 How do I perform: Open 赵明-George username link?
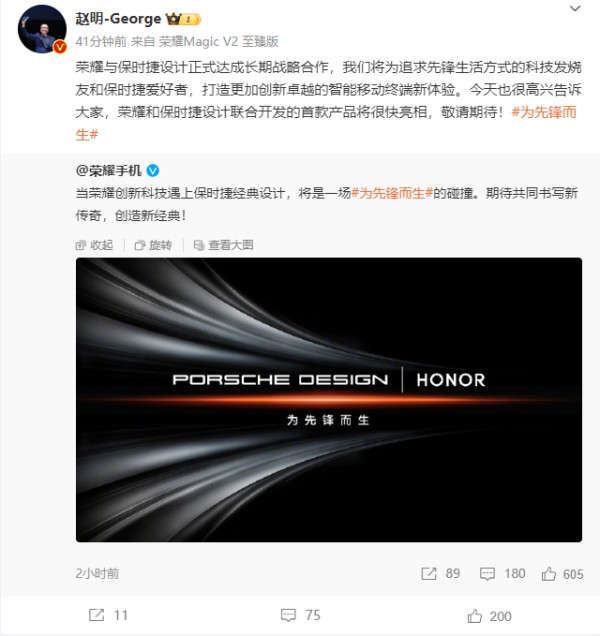pos(118,19)
